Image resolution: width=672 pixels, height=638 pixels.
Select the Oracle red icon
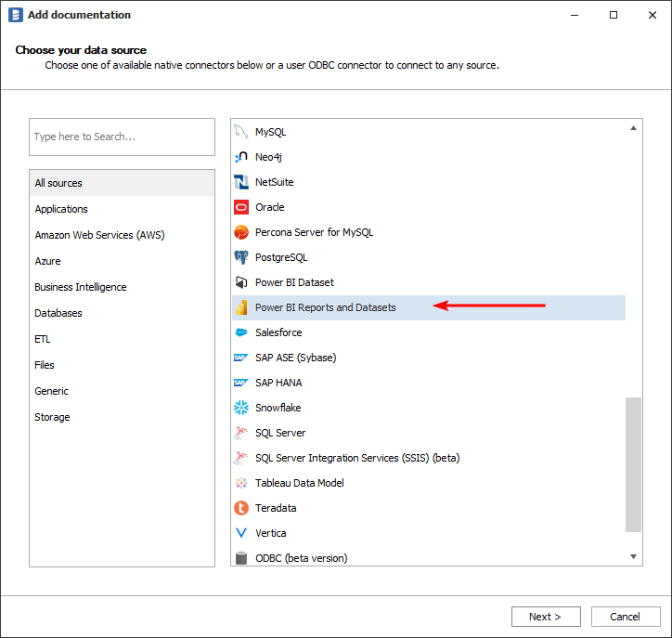241,207
